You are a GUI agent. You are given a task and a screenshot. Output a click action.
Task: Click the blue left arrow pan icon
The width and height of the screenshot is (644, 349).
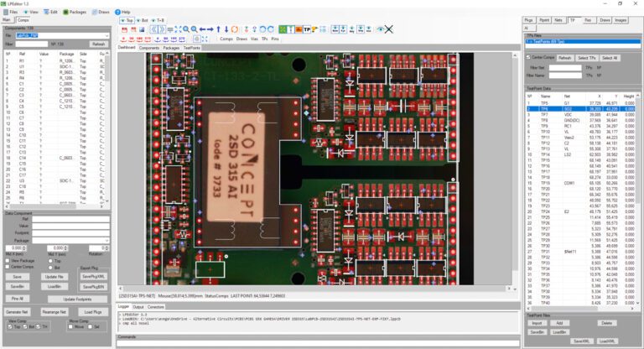[202, 29]
